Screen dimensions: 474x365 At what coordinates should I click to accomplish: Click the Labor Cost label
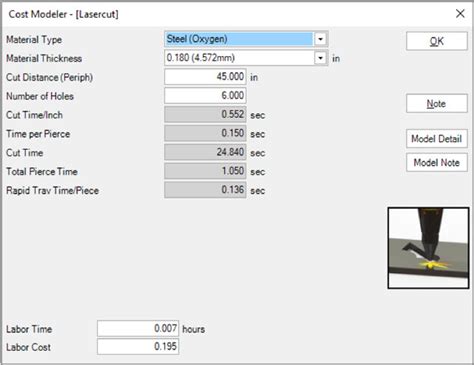click(29, 347)
